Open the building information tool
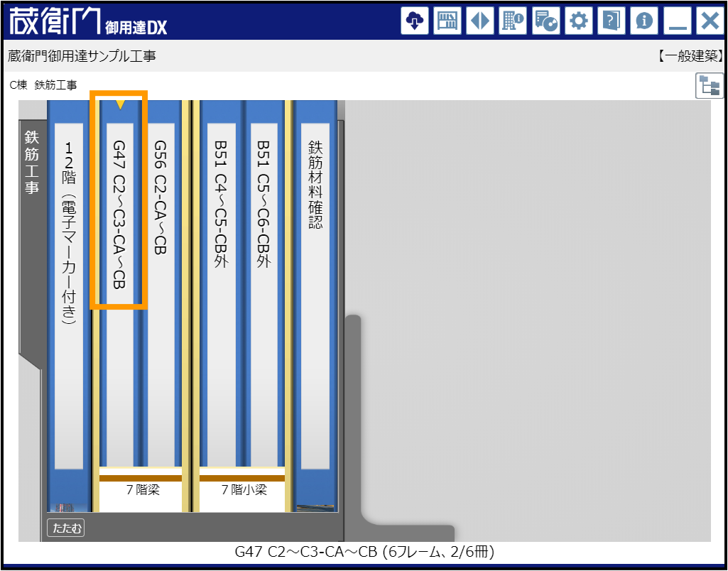The image size is (728, 571). pos(512,21)
